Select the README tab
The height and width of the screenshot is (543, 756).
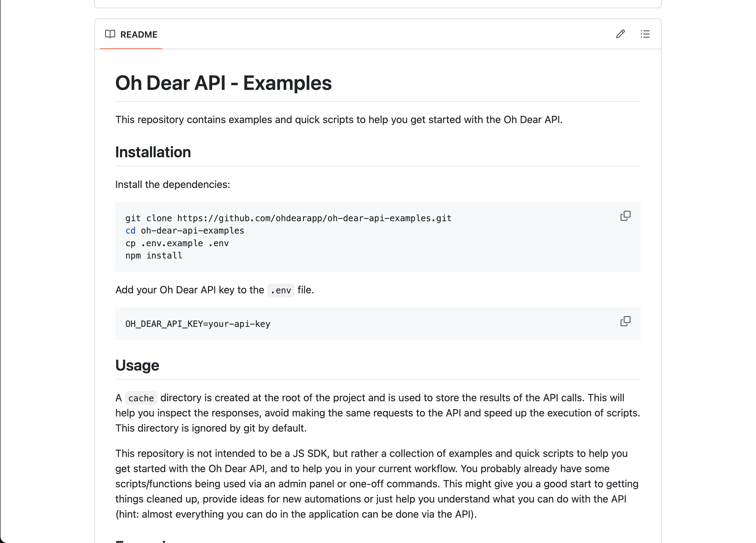pos(131,34)
